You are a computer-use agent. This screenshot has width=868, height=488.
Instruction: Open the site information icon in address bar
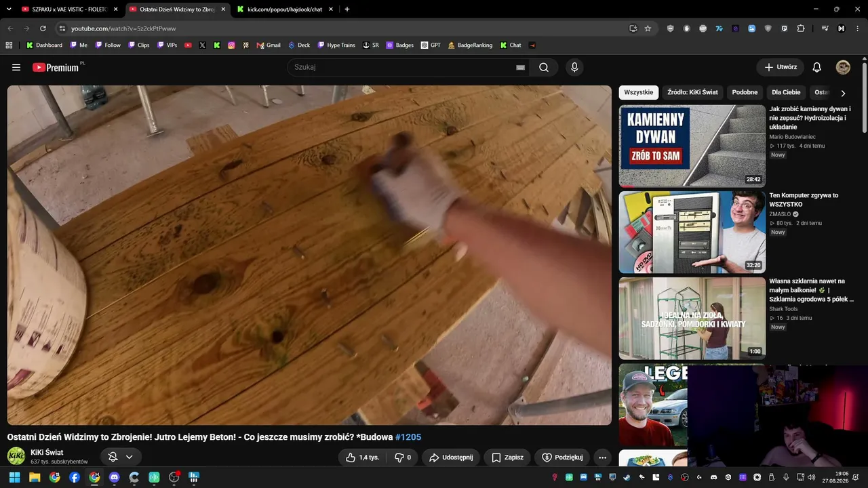(x=62, y=28)
